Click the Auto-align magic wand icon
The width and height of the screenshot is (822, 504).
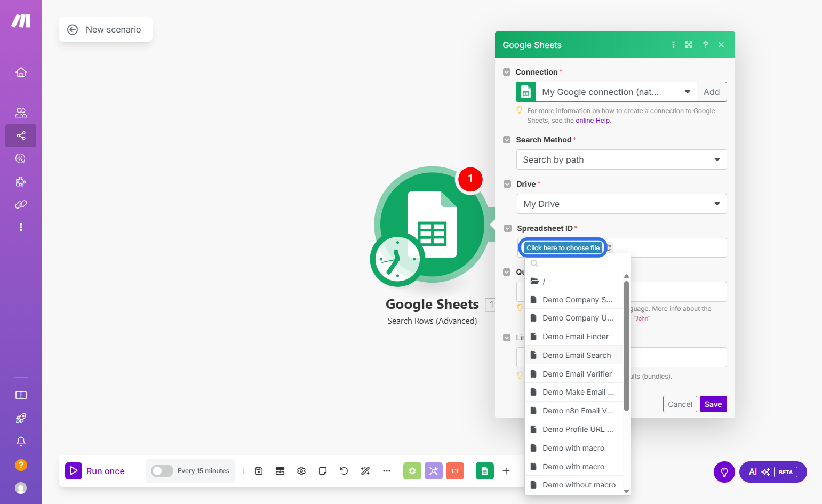365,471
